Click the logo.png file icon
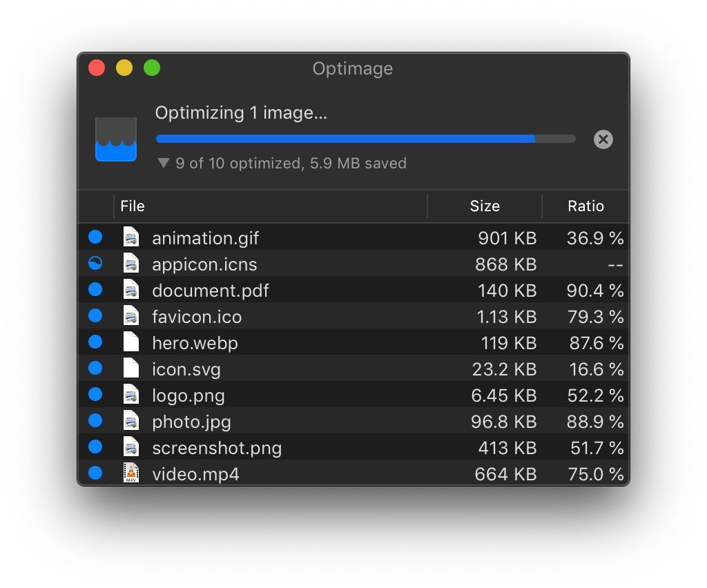Image resolution: width=707 pixels, height=588 pixels. click(131, 394)
